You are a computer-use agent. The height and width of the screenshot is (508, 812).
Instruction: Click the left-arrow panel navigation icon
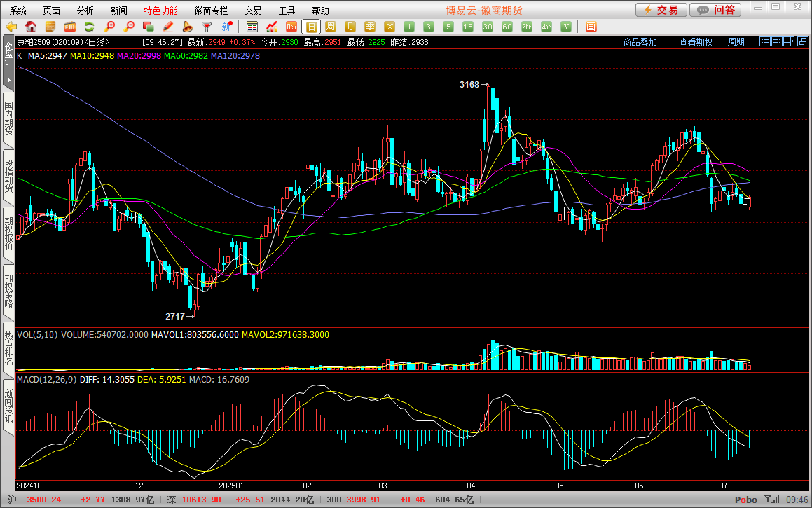pos(765,41)
